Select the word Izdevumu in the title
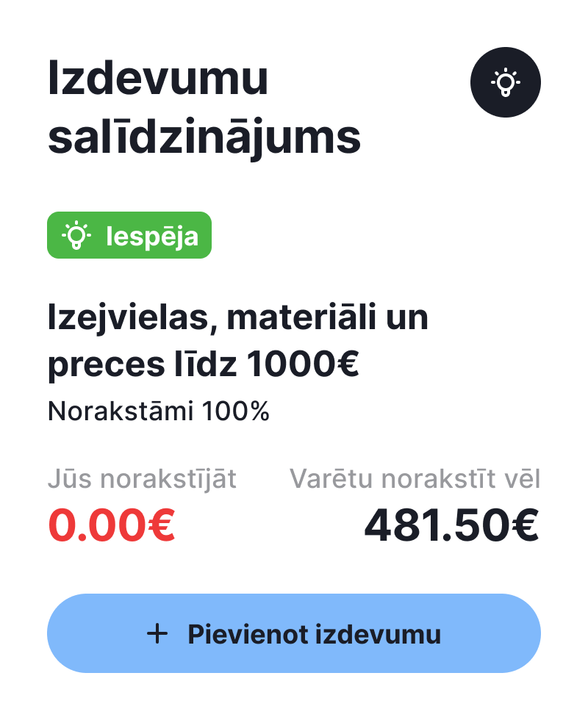This screenshot has width=588, height=720. [157, 78]
